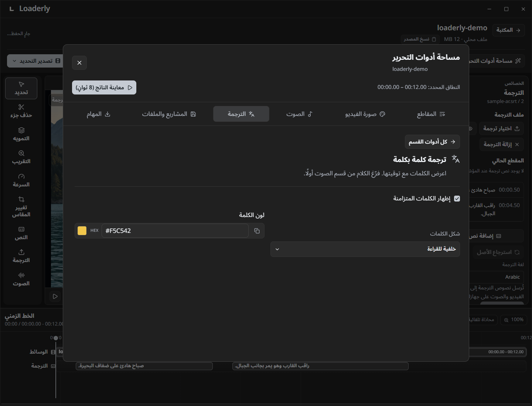Select the الترجمة tab in the dialog

coord(241,114)
